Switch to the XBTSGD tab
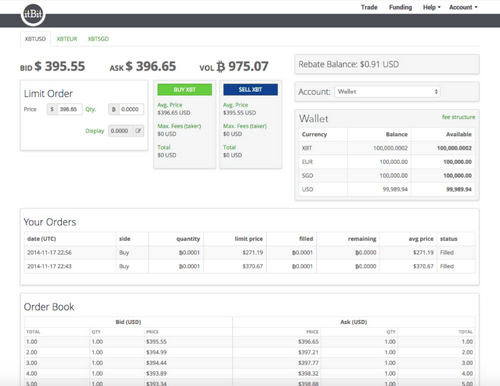 (x=98, y=39)
